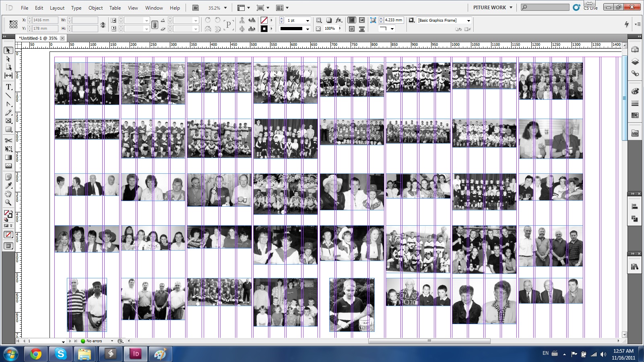This screenshot has height=362, width=644.
Task: Select the Type tool
Action: click(x=8, y=87)
